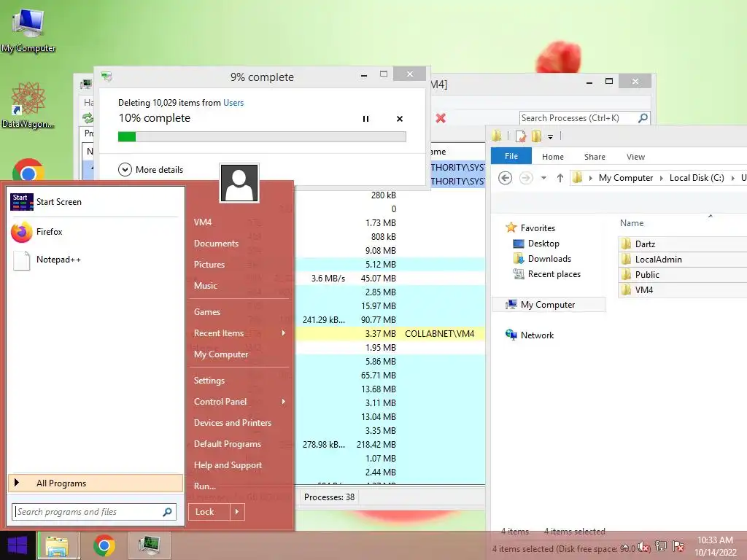
Task: Open Settings from start menu
Action: pos(209,381)
